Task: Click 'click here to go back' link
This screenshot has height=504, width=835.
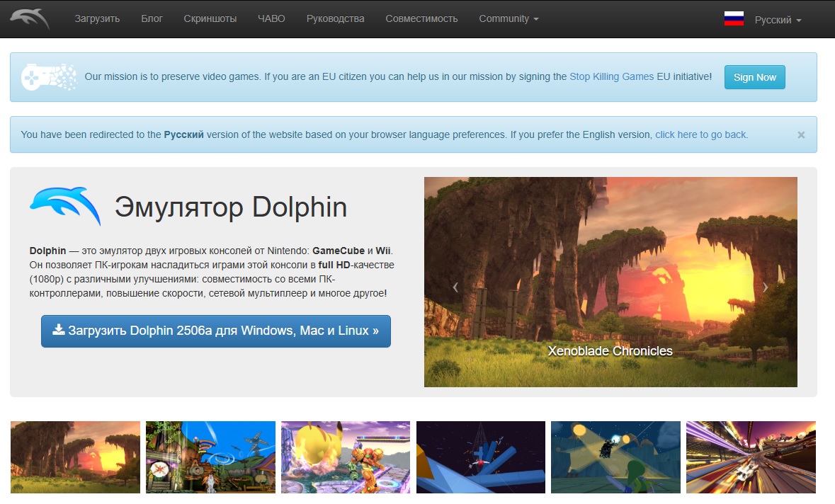Action: click(700, 134)
